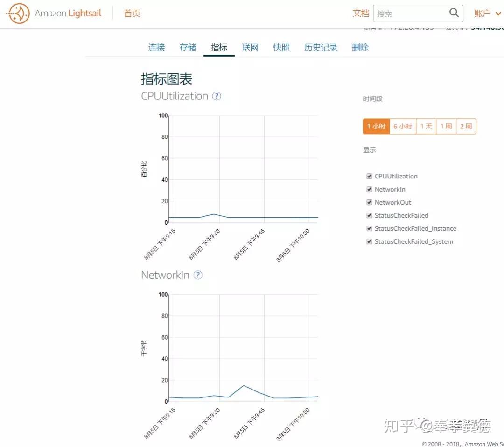The image size is (504, 447).
Task: Toggle the StatusCheckFailed_Instance checkbox
Action: 369,228
